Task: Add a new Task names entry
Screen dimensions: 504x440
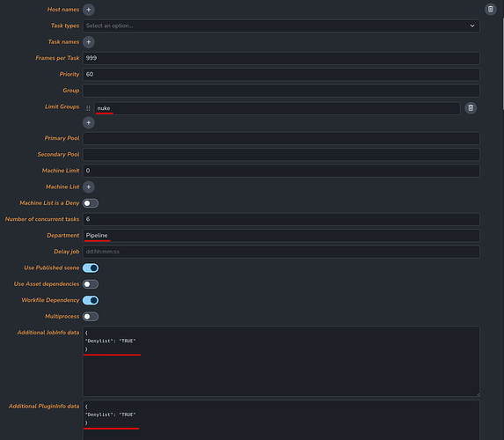Action: click(88, 42)
